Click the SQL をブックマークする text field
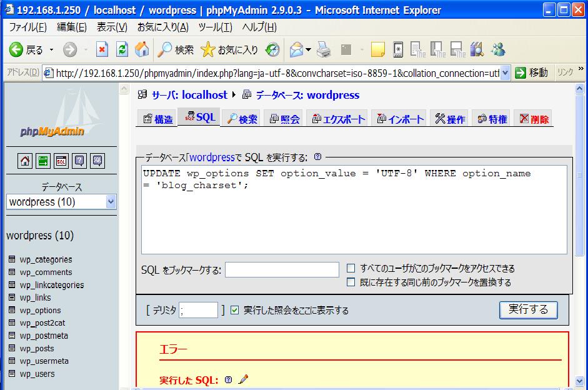Viewport: 588px width, 390px height. point(282,269)
